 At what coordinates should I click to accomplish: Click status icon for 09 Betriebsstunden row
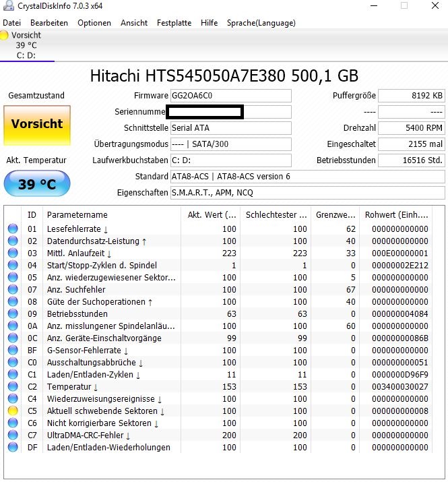(13, 313)
